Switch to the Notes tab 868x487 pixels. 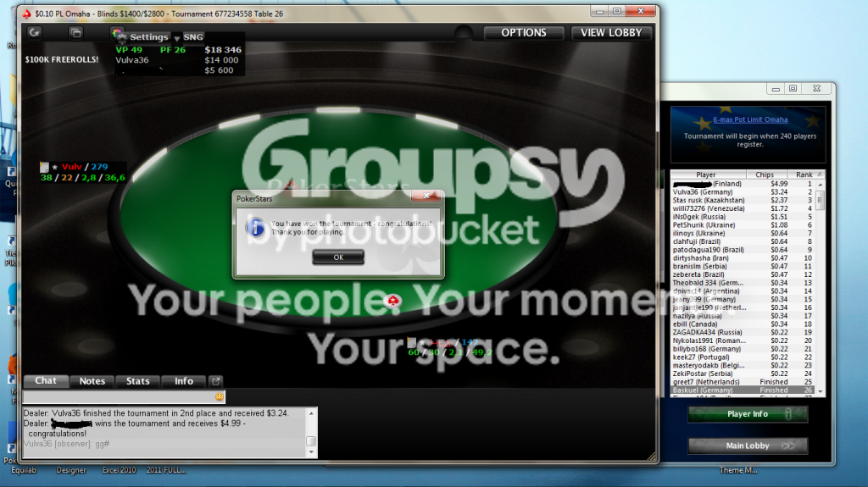tap(92, 381)
